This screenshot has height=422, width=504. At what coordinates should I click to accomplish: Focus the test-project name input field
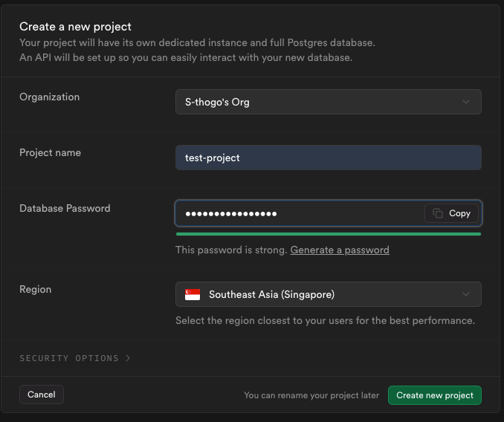point(328,158)
